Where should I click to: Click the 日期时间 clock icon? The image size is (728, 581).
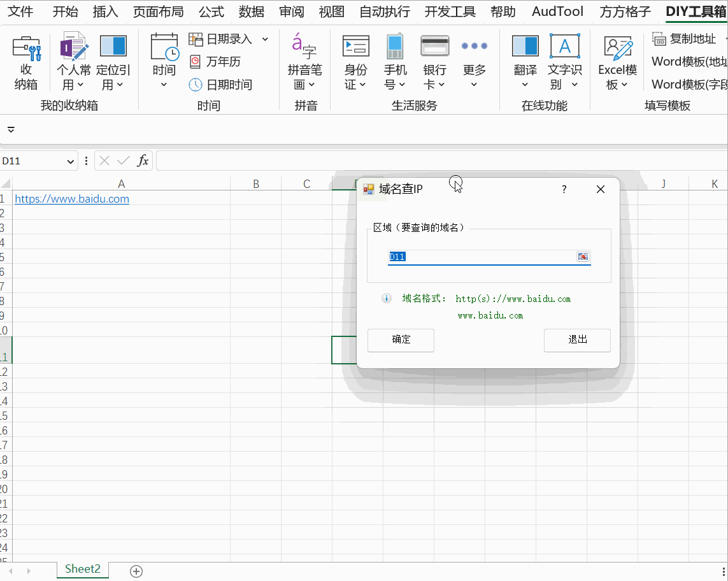point(196,85)
